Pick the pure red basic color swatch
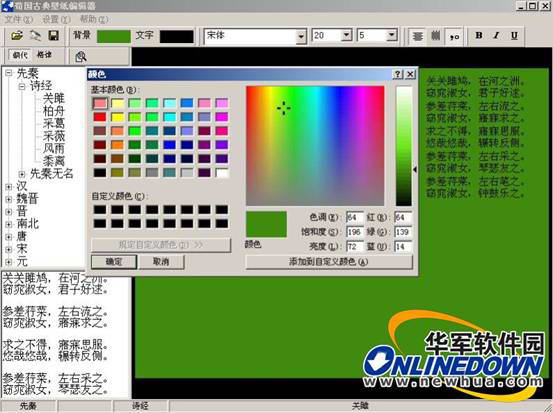The height and width of the screenshot is (413, 553). 100,117
